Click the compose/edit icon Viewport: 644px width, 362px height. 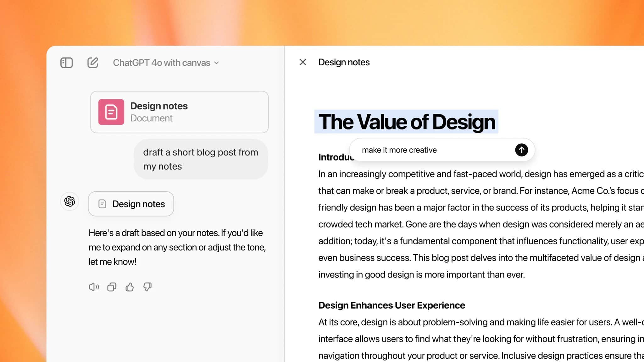pos(92,62)
